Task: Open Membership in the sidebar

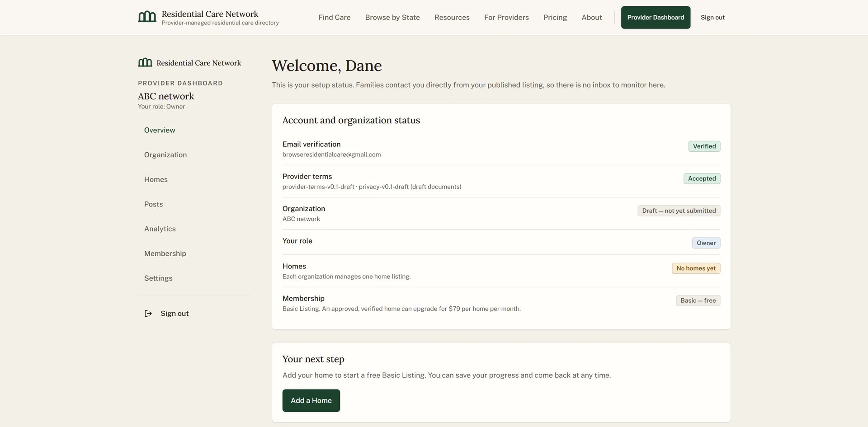Action: 165,253
